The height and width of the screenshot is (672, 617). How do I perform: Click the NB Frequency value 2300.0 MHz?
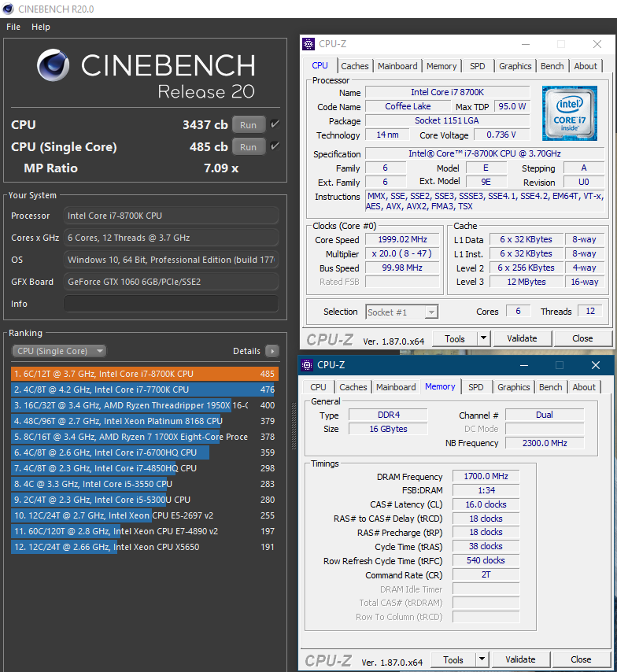[x=545, y=443]
